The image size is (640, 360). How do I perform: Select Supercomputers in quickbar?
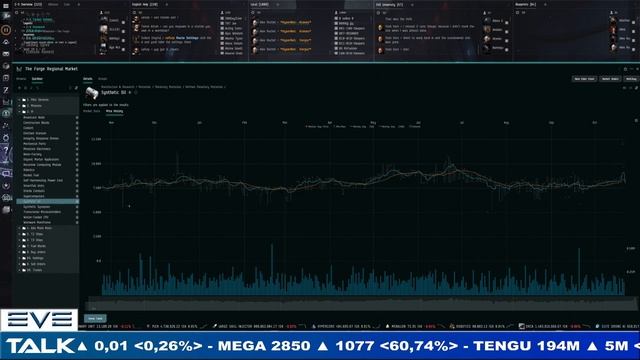tap(47, 196)
